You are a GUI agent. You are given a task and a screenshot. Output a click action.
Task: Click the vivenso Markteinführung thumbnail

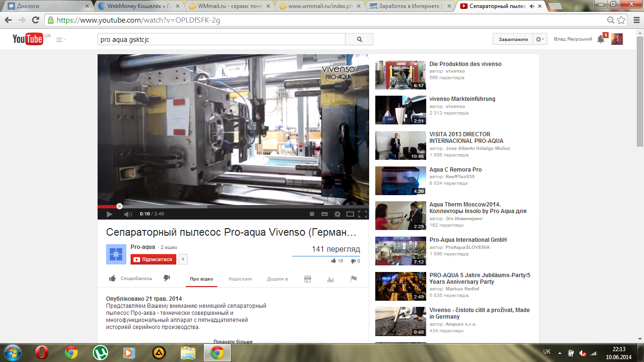400,110
